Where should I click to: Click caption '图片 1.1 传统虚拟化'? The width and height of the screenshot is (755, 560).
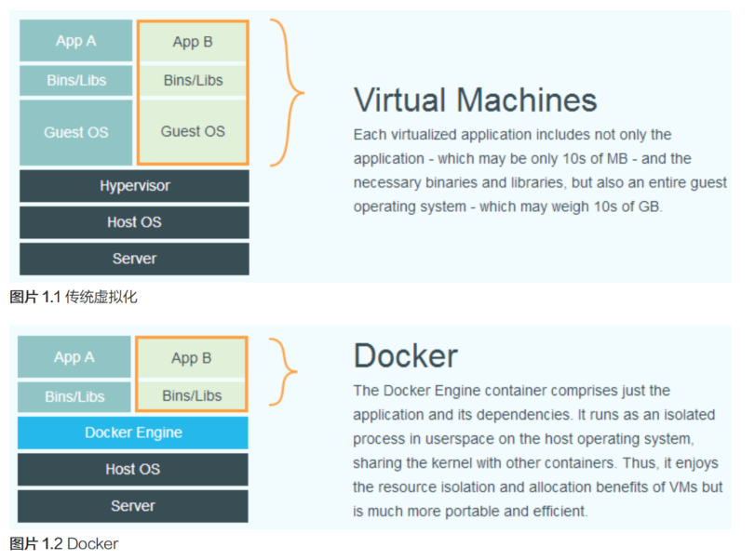pyautogui.click(x=74, y=297)
